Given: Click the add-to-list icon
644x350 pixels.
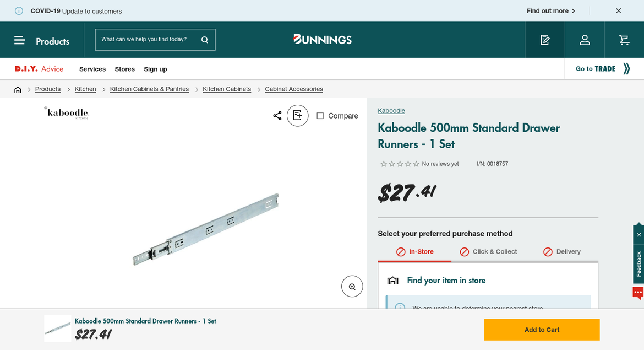Looking at the screenshot, I should pos(297,116).
